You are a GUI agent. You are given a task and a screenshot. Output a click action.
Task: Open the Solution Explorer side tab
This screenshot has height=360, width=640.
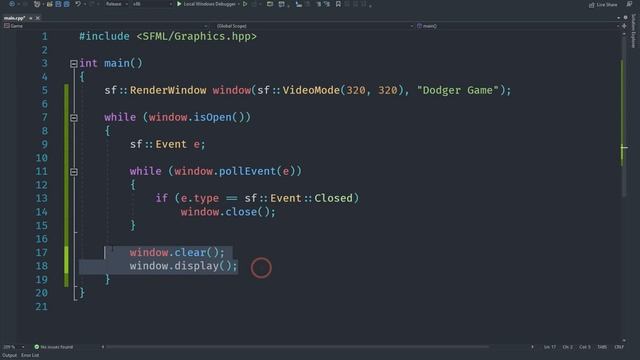pos(634,31)
